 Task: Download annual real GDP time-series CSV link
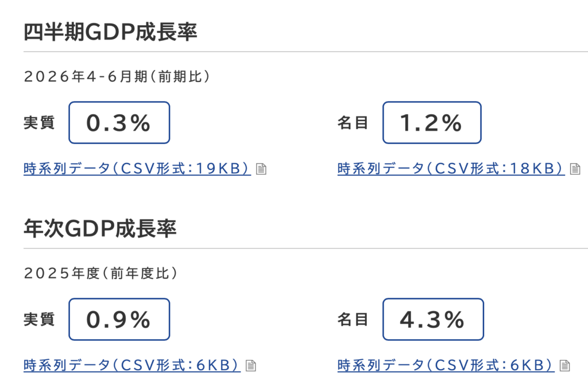click(132, 365)
